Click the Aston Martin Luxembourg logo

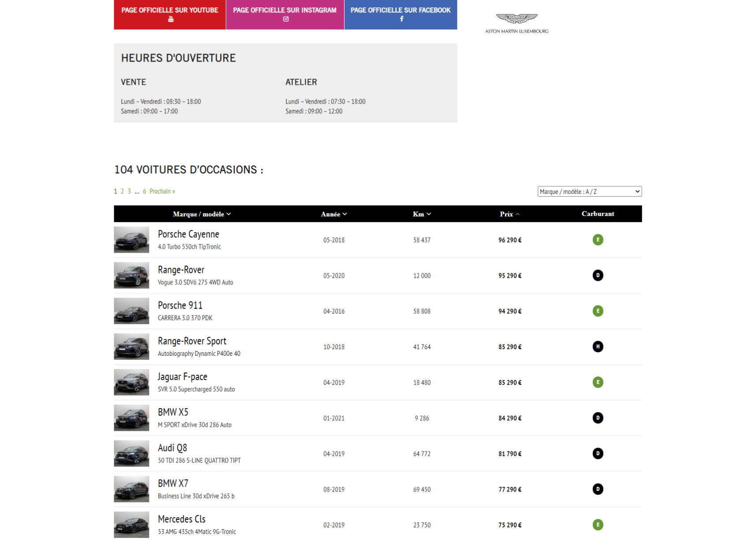click(517, 23)
